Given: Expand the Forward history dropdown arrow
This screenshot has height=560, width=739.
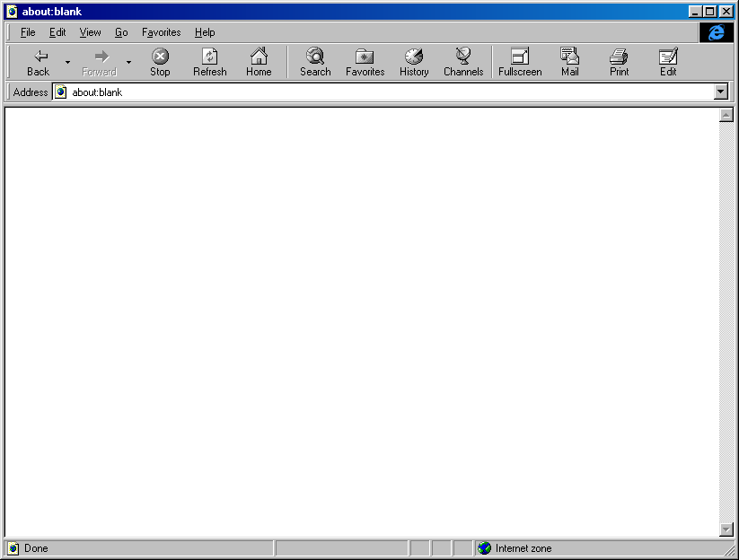Looking at the screenshot, I should click(128, 62).
